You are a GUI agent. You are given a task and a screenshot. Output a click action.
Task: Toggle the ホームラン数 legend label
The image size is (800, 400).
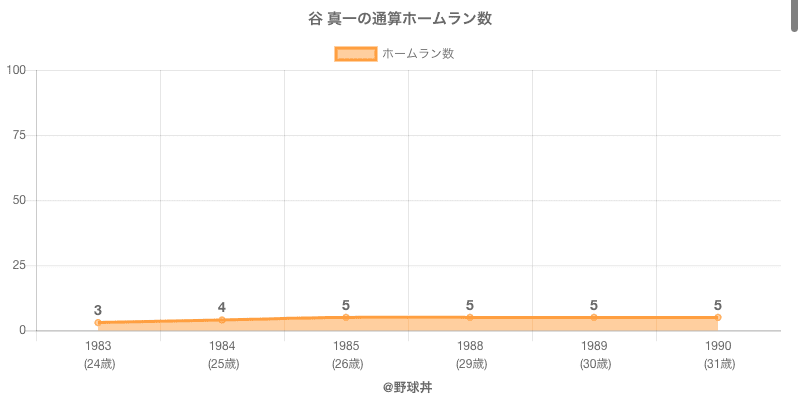coord(418,54)
